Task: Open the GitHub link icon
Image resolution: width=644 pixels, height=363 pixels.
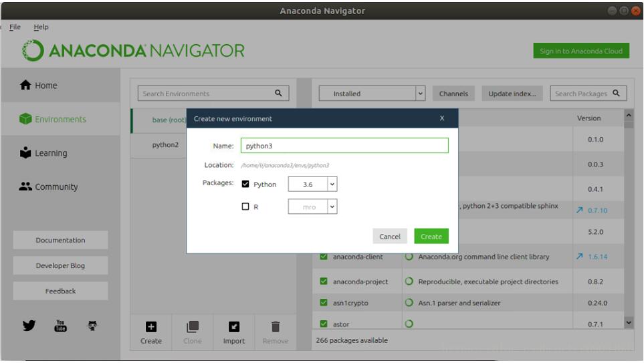Action: pyautogui.click(x=92, y=326)
